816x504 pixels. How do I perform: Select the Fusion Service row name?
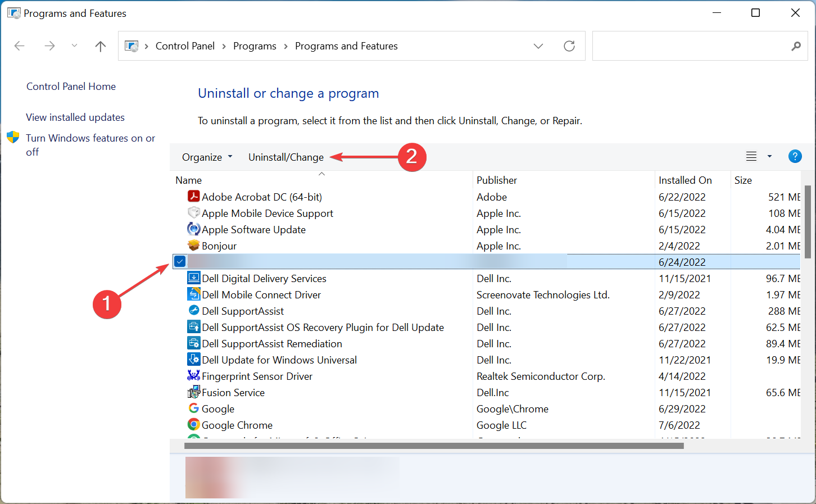(x=233, y=393)
